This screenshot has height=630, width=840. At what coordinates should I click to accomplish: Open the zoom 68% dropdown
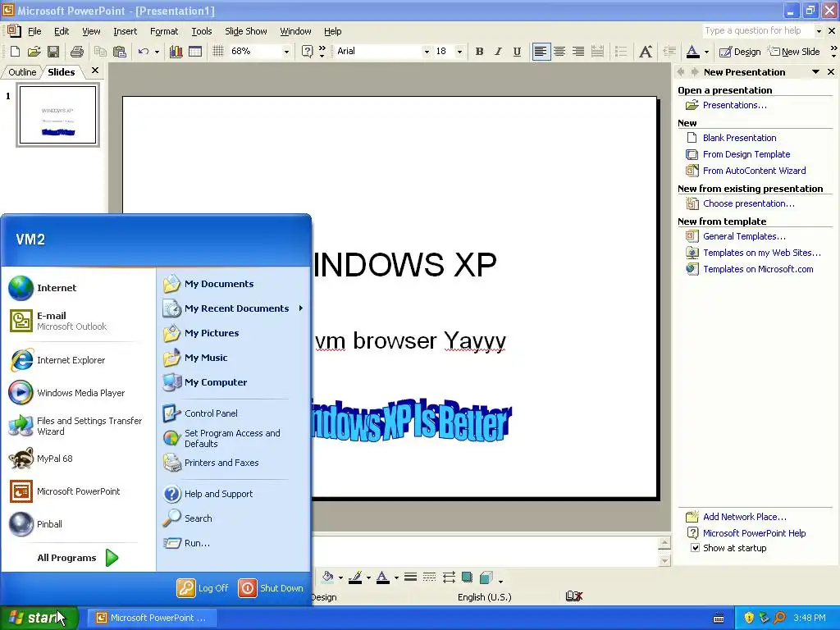coord(286,52)
